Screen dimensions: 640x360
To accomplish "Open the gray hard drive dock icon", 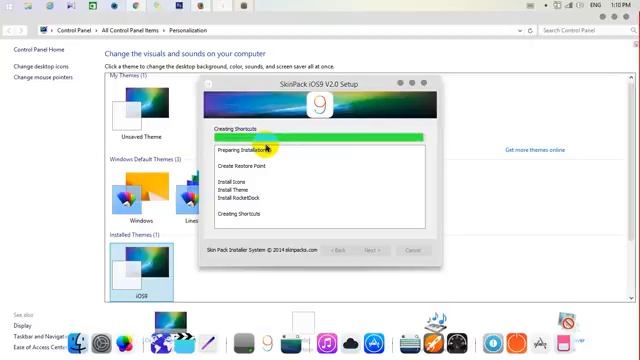I will pos(244,343).
